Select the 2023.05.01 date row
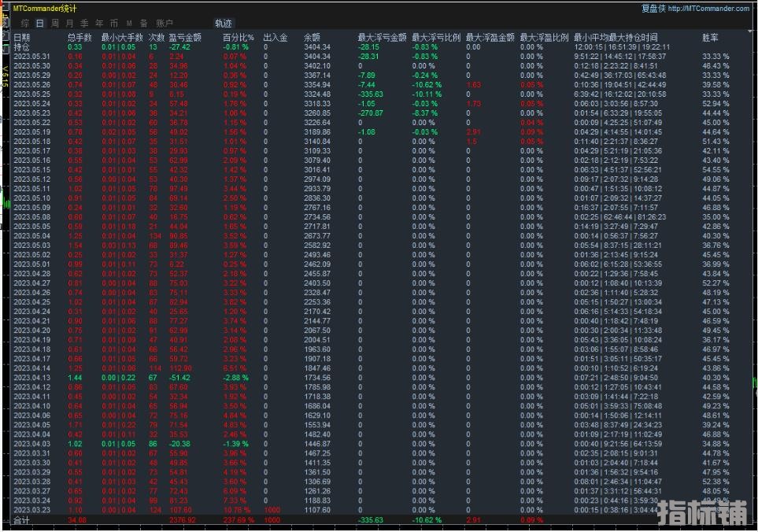Screen dimensions: 758x532 (32, 264)
